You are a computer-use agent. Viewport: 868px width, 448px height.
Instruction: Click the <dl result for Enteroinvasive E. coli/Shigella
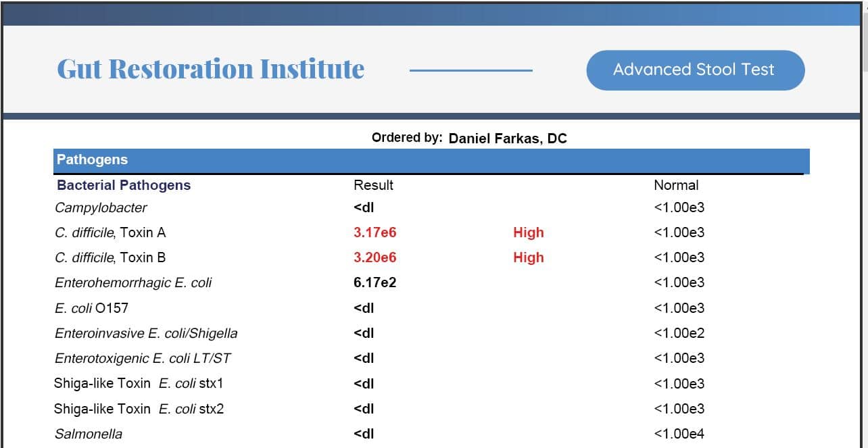(364, 334)
